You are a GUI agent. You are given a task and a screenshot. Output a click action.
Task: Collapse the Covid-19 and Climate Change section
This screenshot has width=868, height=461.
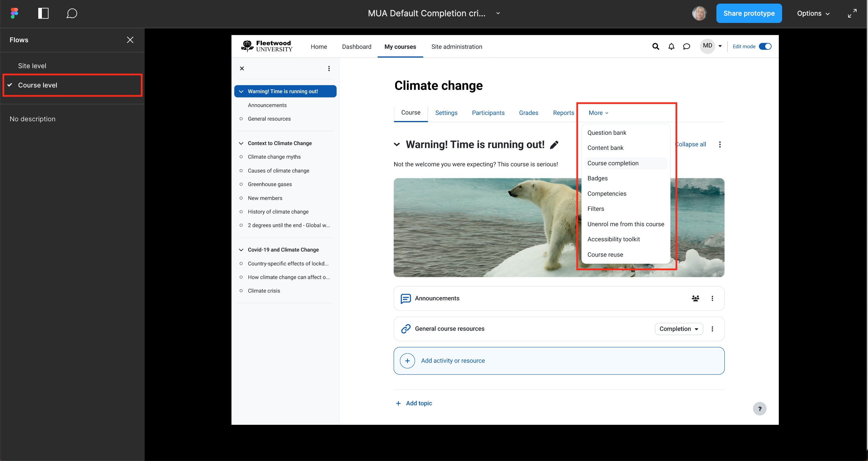[x=241, y=250]
